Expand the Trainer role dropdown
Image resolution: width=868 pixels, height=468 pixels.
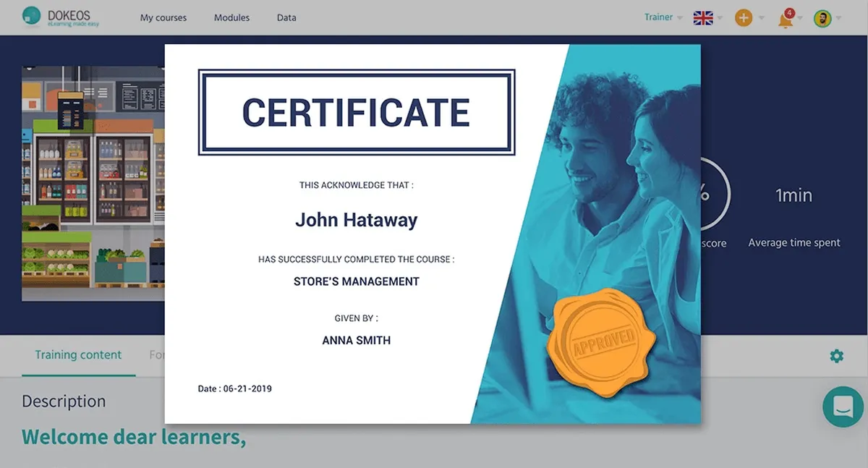coord(663,17)
